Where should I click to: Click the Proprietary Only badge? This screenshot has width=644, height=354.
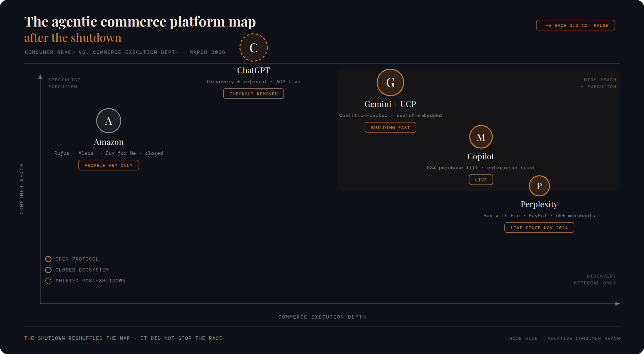pos(109,165)
